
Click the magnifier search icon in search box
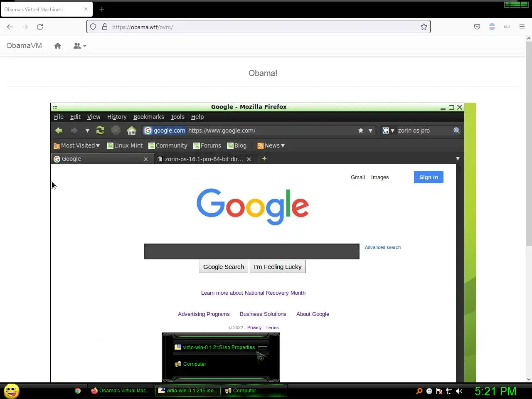click(456, 131)
